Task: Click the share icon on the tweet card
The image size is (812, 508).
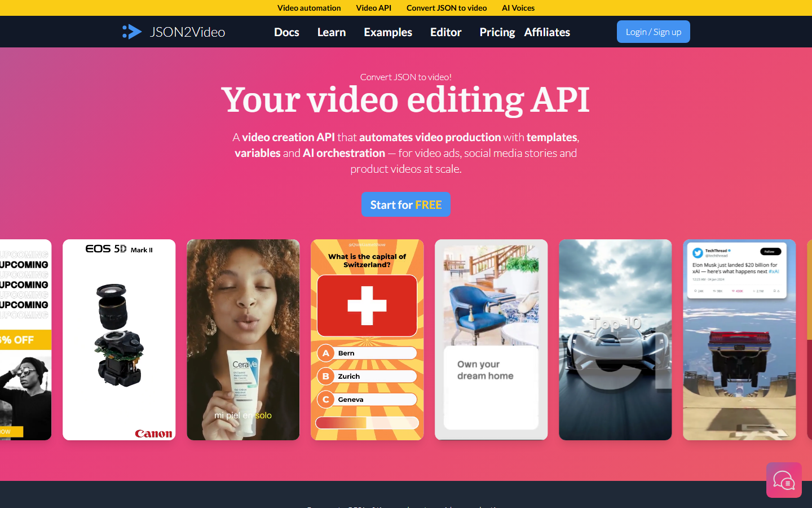Action: click(x=778, y=291)
